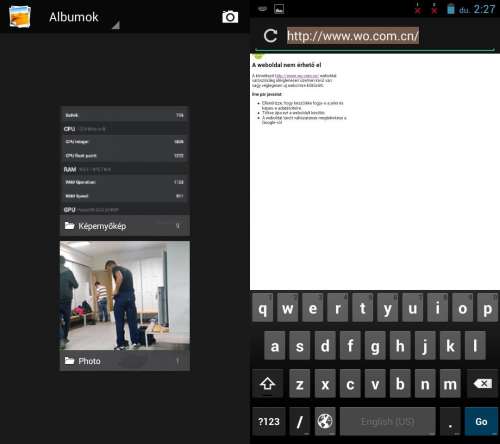This screenshot has height=444, width=500.
Task: Tap the m key
Action: [450, 384]
